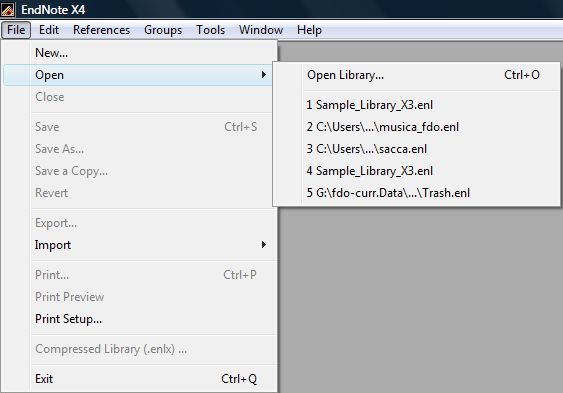Choose New... from the File menu
Viewport: 563px width, 393px height.
click(x=140, y=53)
